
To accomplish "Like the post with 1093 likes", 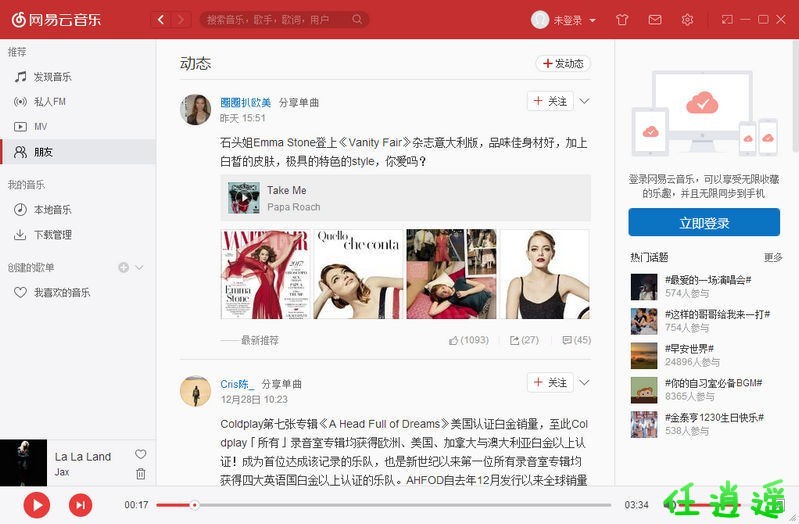I will (x=468, y=340).
